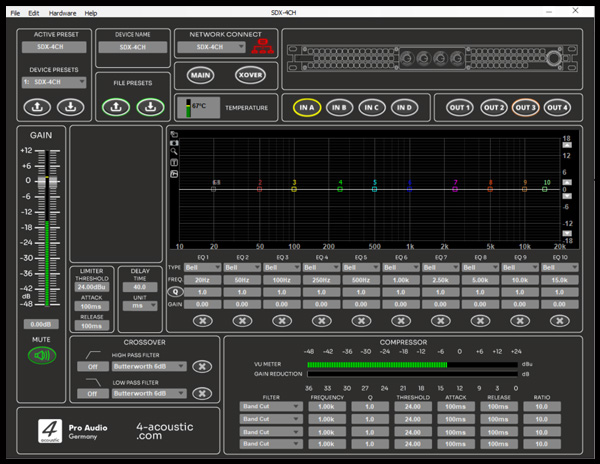Click X icon beside High Pass Filter
Image resolution: width=600 pixels, height=464 pixels.
point(202,366)
